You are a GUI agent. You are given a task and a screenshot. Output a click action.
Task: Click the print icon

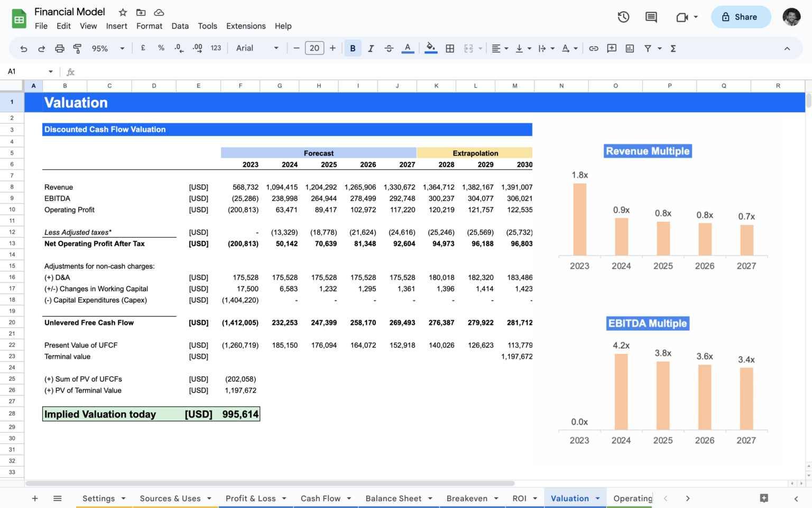click(60, 48)
